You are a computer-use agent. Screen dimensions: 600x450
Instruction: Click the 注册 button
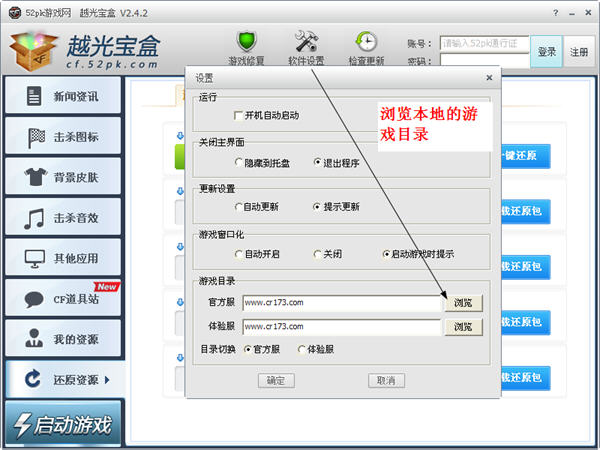[x=579, y=52]
